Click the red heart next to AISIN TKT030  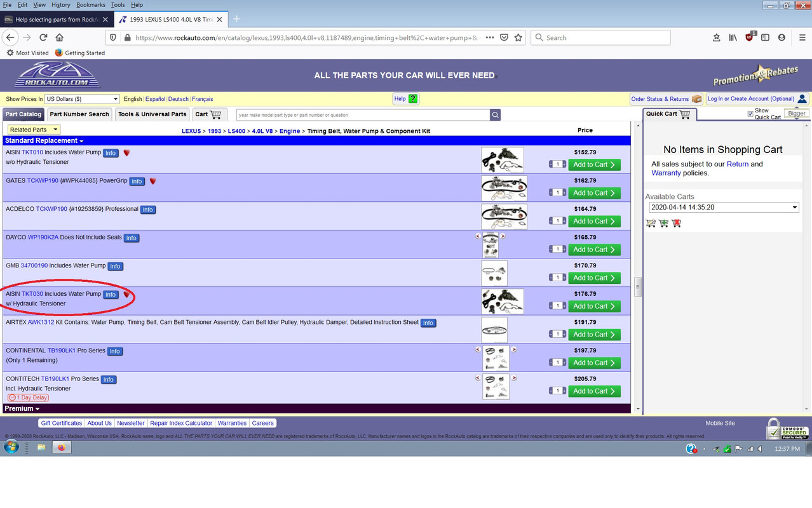126,295
